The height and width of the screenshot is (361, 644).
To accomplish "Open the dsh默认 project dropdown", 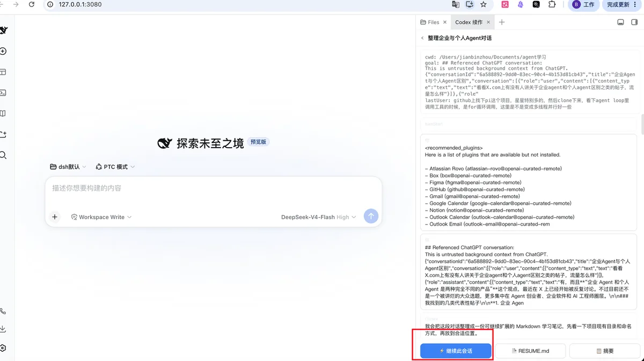I will (68, 167).
